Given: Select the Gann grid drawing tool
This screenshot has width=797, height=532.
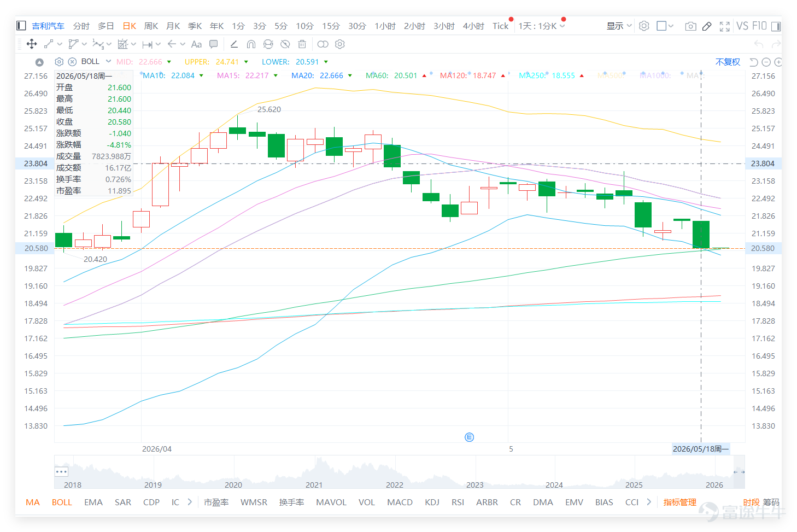Looking at the screenshot, I should point(123,44).
